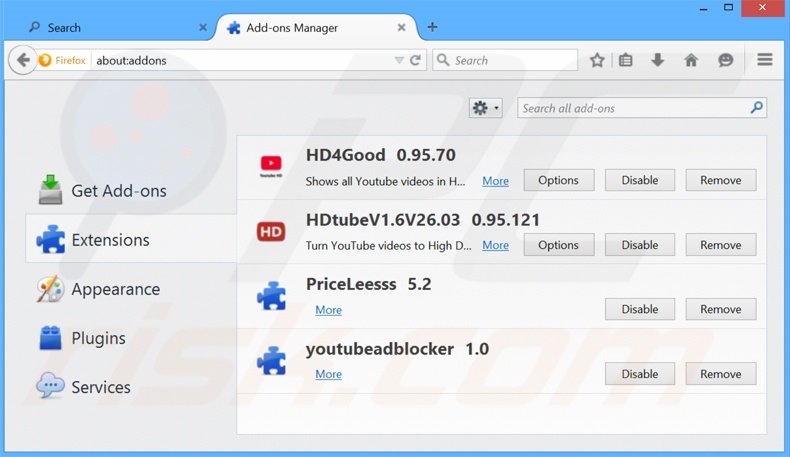The height and width of the screenshot is (457, 790).
Task: Open Options for HDtubeV1.6V26.03
Action: tap(559, 245)
